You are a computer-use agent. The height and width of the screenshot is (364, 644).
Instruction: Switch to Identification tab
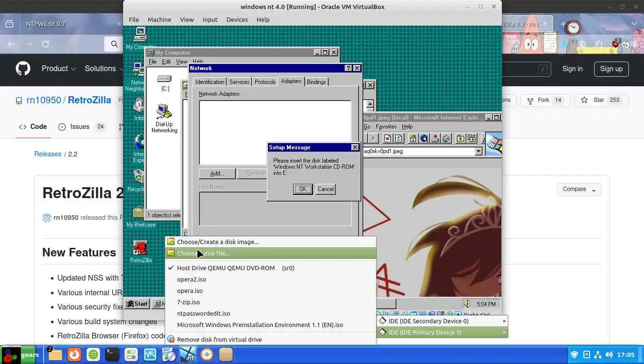210,82
